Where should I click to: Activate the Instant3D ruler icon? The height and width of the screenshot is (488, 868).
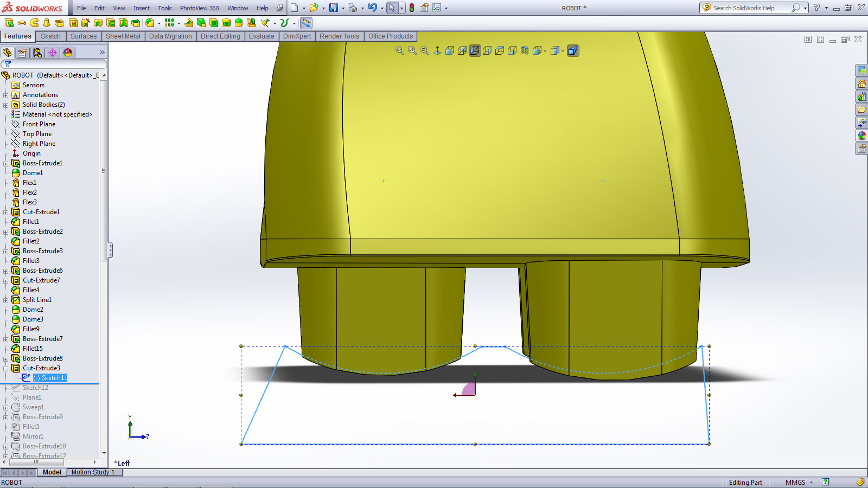306,23
